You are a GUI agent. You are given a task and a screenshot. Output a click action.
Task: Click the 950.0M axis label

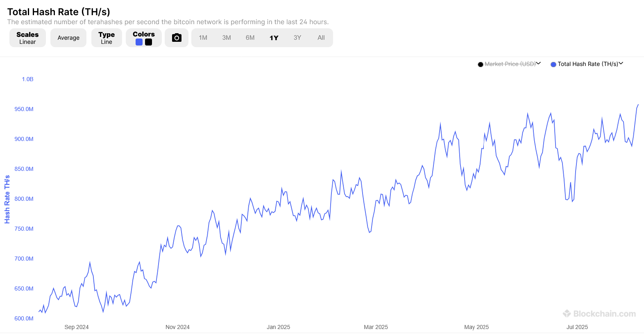[x=24, y=109]
